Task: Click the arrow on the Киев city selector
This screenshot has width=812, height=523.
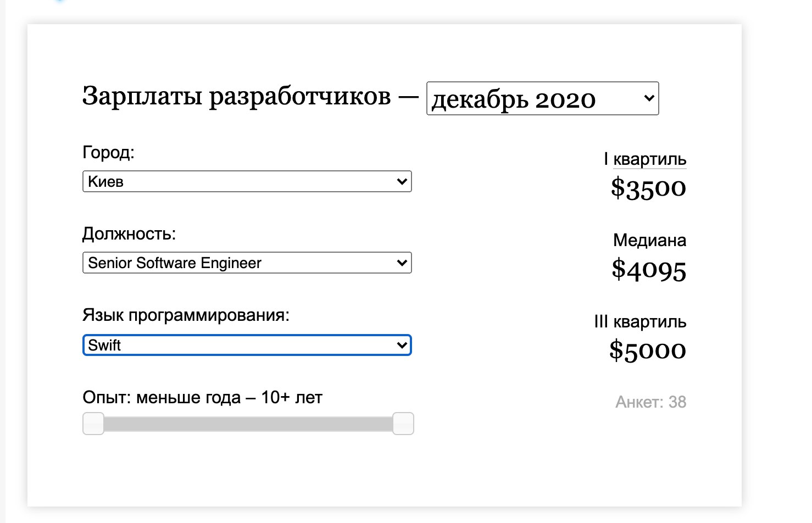Action: [x=402, y=182]
